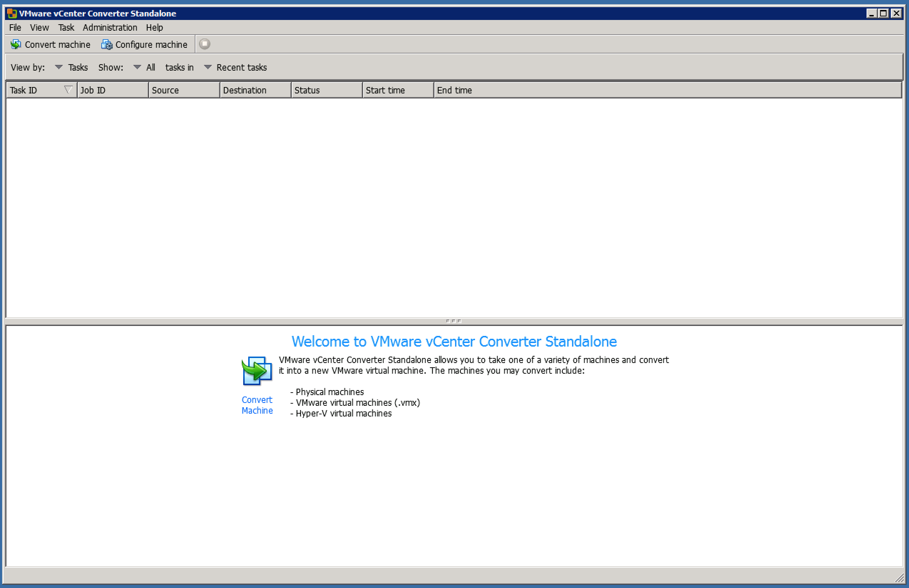Sort by Status column header
The height and width of the screenshot is (588, 909).
326,90
